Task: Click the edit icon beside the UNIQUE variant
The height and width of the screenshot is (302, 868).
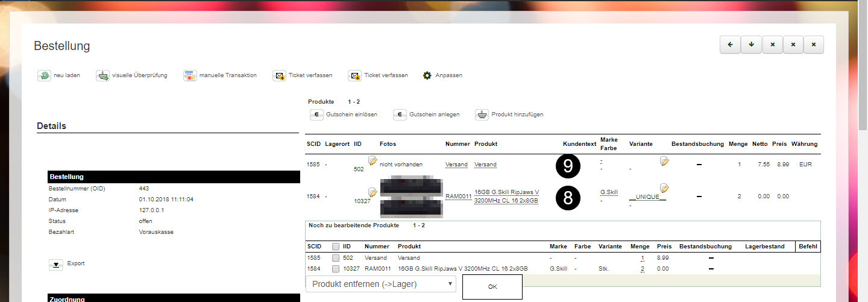Action: [664, 189]
